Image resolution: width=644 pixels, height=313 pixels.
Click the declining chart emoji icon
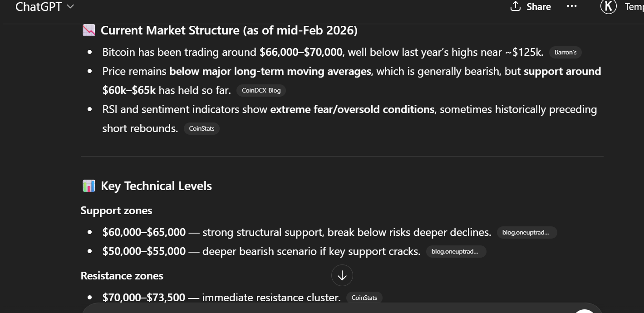(x=88, y=30)
